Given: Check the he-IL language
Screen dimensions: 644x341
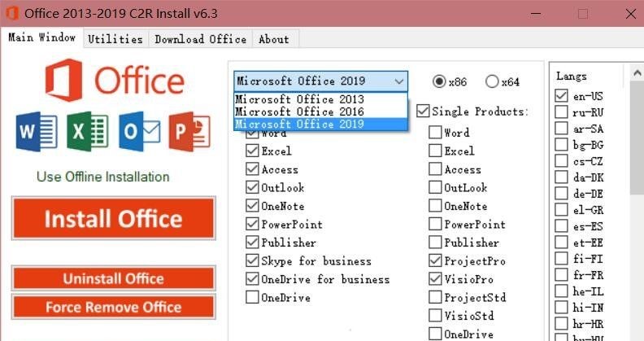Looking at the screenshot, I should tap(561, 291).
